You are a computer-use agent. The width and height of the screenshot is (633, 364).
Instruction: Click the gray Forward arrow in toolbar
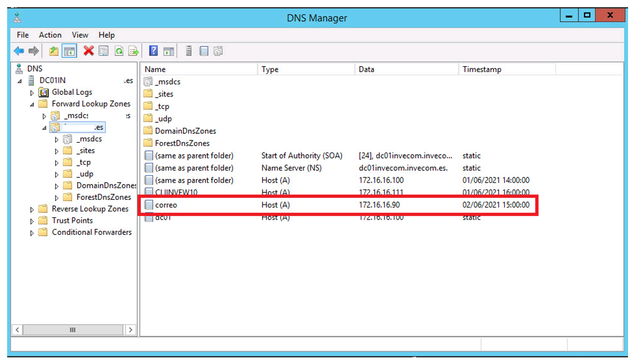(34, 51)
